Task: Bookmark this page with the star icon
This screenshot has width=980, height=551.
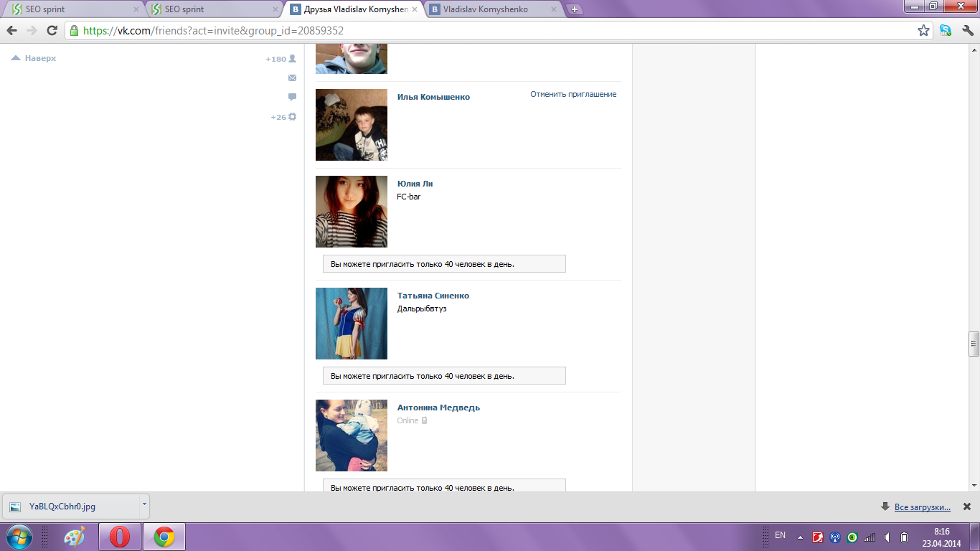Action: (x=924, y=30)
